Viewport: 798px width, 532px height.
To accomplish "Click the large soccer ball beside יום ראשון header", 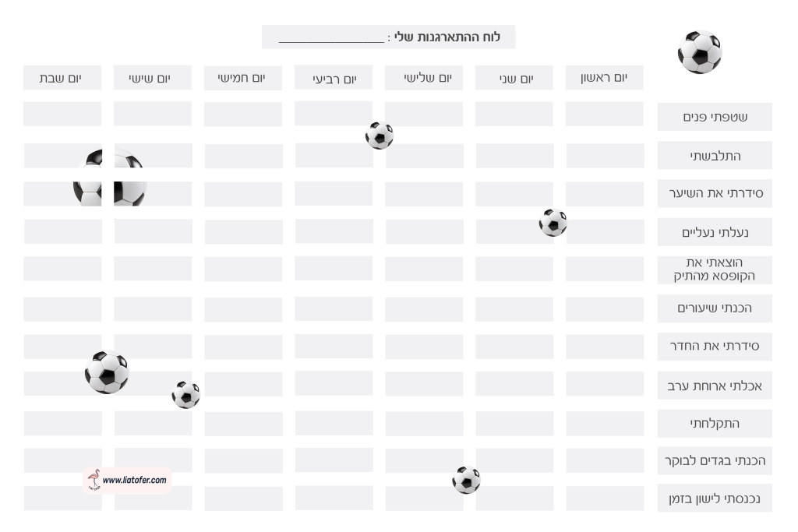I will tap(700, 52).
